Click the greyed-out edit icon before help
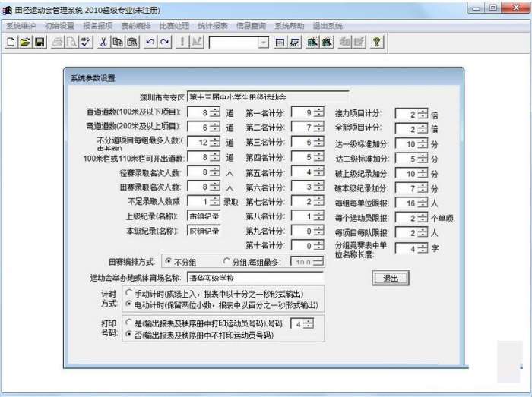The image size is (532, 397). pyautogui.click(x=359, y=42)
